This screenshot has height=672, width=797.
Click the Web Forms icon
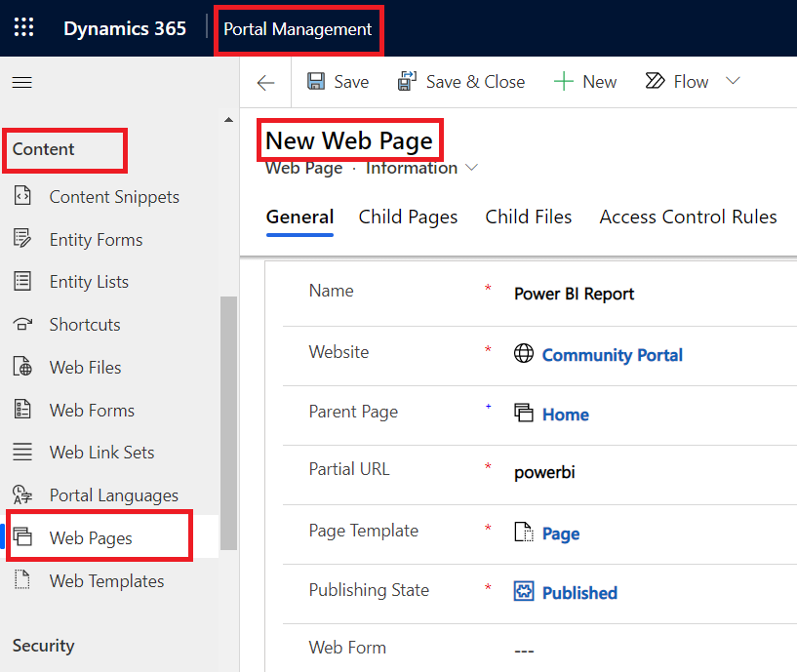pos(22,410)
